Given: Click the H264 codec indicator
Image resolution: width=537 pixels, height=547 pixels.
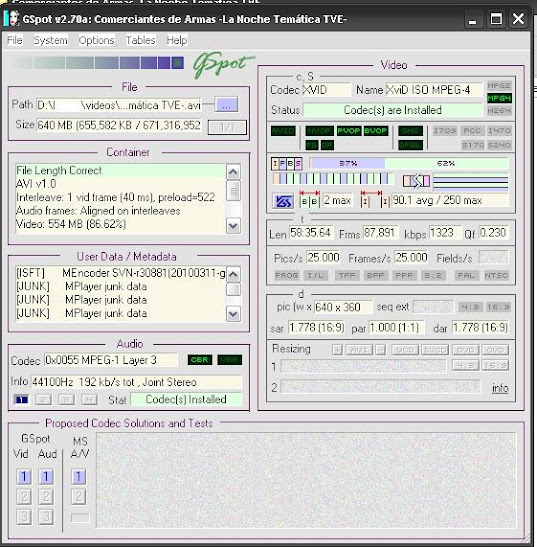Looking at the screenshot, I should 499,111.
